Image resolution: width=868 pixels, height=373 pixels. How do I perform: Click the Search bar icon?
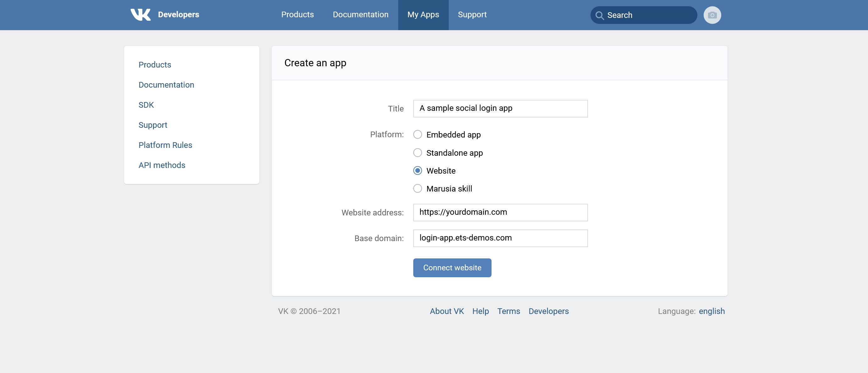600,15
